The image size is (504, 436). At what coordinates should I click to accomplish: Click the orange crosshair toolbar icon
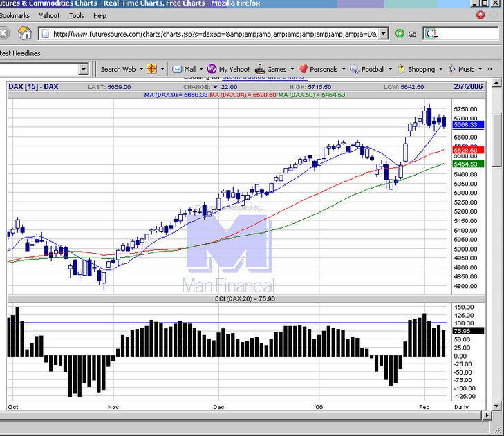(151, 69)
